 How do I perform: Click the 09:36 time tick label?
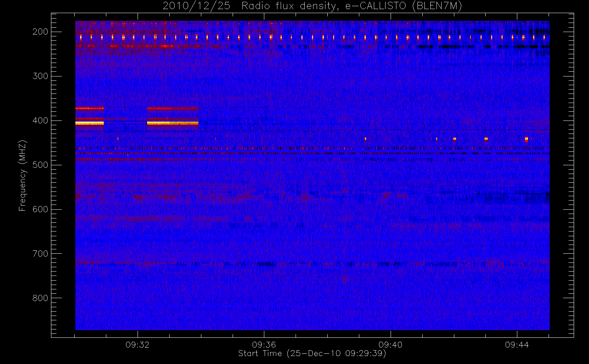pos(264,345)
